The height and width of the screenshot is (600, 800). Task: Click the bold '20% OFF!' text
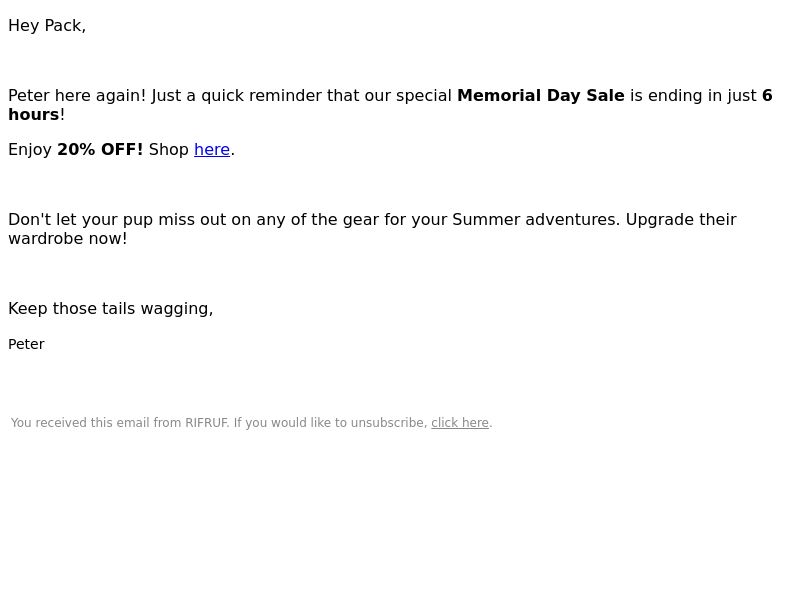(100, 149)
